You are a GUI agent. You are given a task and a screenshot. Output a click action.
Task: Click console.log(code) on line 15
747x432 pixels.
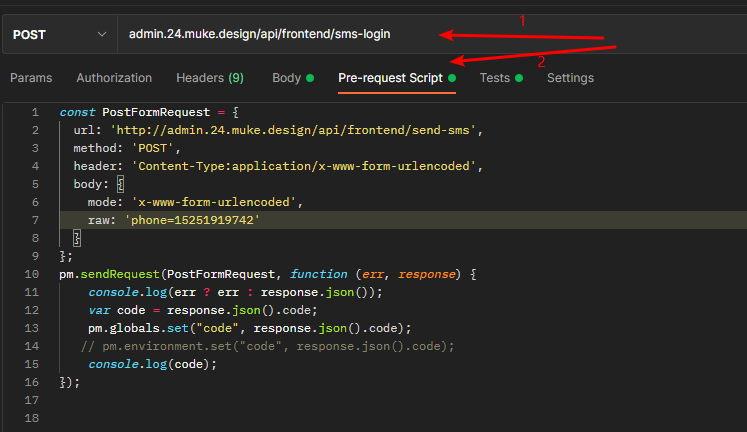(152, 364)
